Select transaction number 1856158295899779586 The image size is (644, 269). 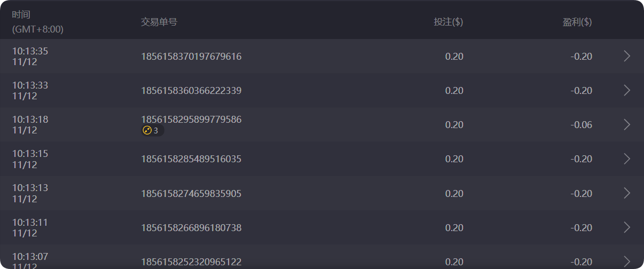[191, 120]
